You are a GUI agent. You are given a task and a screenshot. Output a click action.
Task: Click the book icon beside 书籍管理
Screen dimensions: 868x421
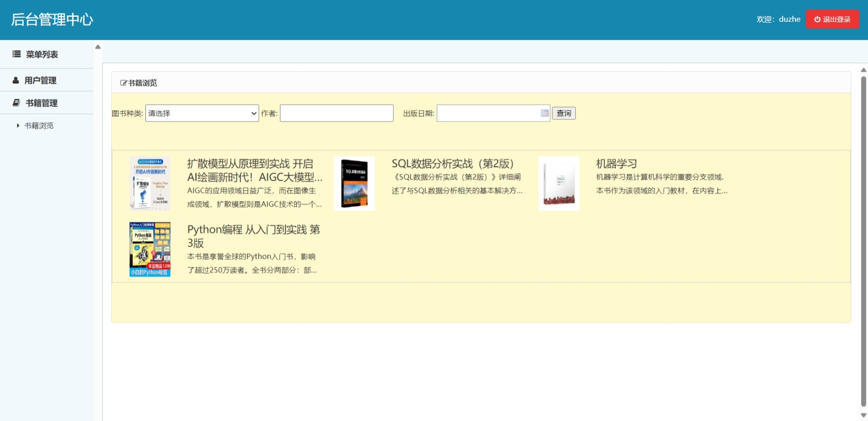[16, 103]
